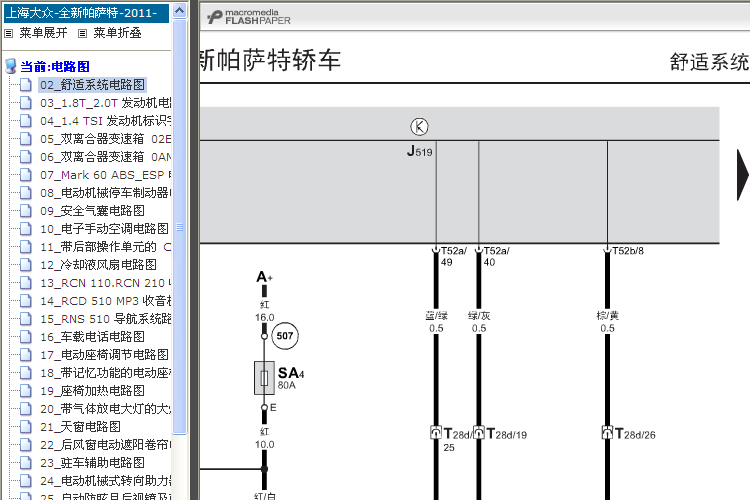Open 10_电子手动空调电路图
The width and height of the screenshot is (750, 500).
pos(104,229)
